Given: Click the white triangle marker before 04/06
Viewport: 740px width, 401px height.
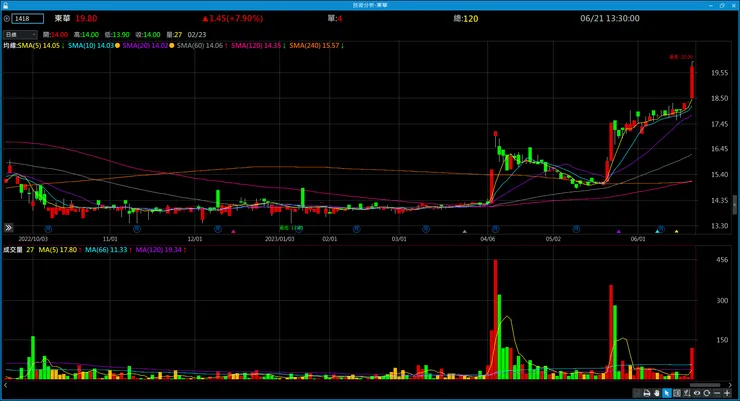Looking at the screenshot, I should coord(464,231).
